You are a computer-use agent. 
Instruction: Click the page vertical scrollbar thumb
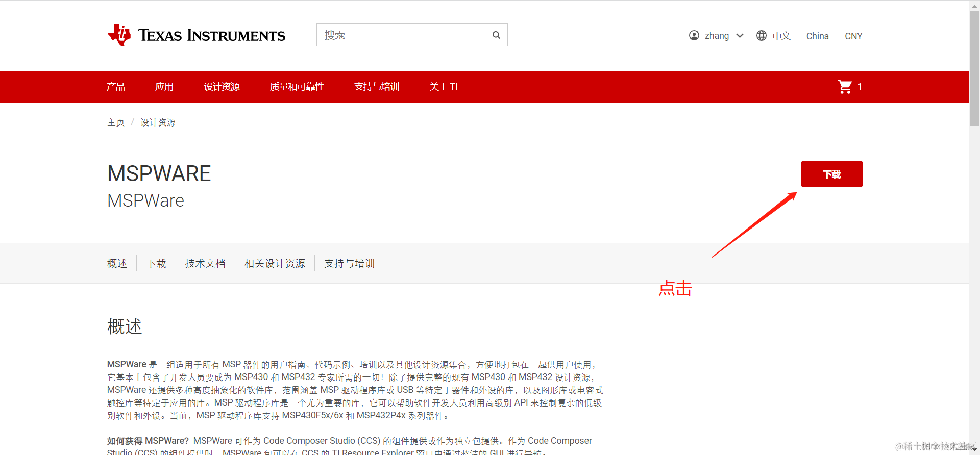coord(974,68)
